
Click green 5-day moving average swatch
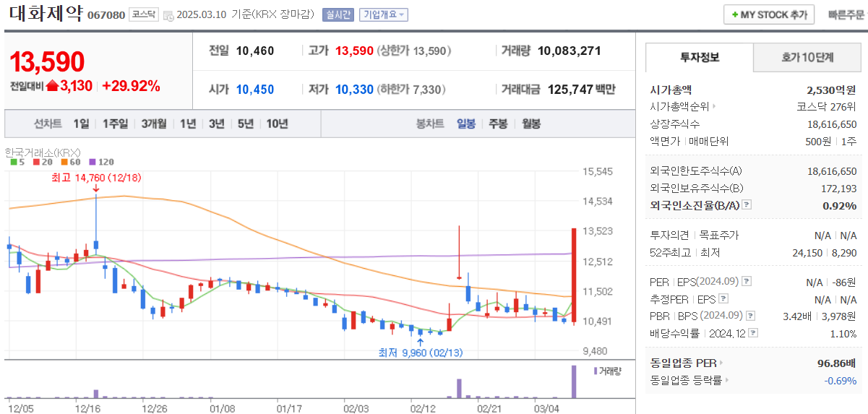coord(14,163)
